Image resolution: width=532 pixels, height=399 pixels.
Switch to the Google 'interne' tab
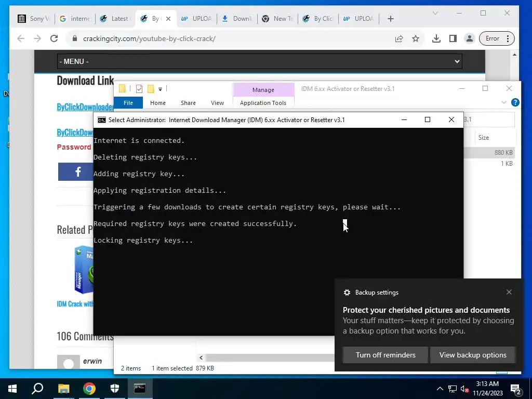tap(75, 19)
